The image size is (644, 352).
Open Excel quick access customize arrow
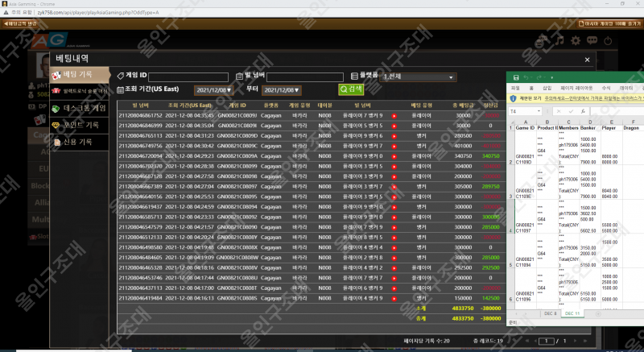[551, 77]
